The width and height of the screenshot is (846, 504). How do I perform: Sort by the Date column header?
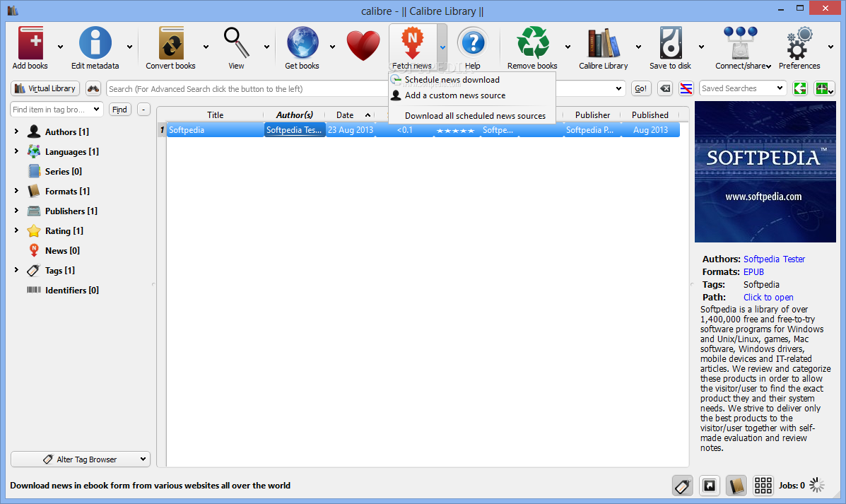pos(351,115)
